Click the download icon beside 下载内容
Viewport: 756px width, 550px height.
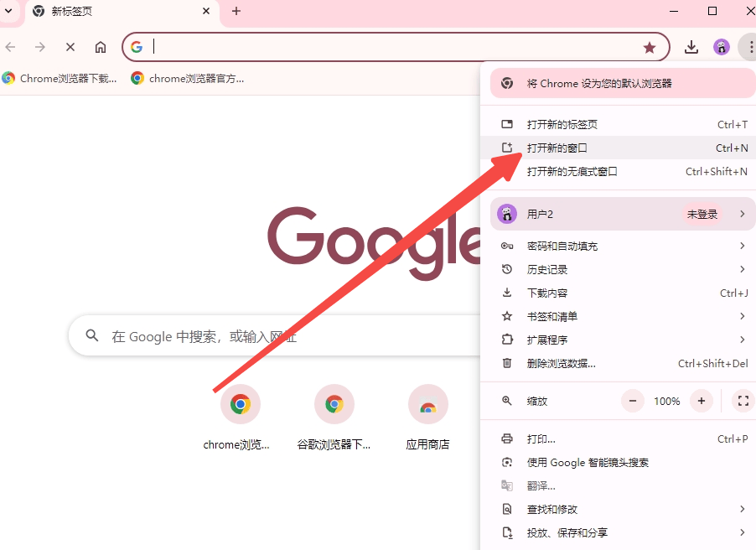[x=507, y=293]
